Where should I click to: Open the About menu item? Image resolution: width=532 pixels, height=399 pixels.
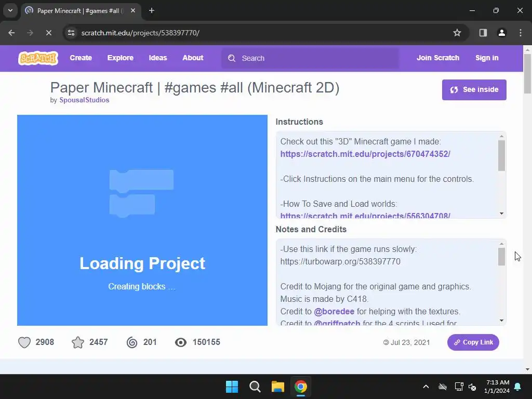[x=193, y=58]
